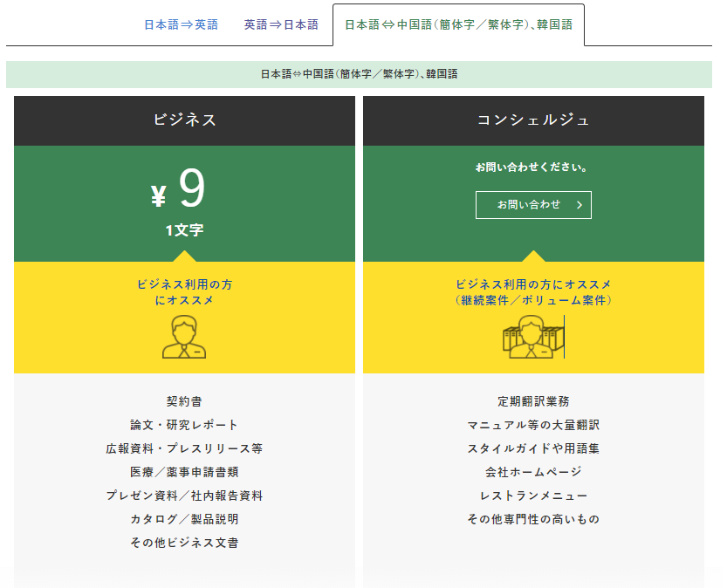The image size is (727, 588).
Task: Click the お問い合わせください。 text
Action: (x=532, y=168)
